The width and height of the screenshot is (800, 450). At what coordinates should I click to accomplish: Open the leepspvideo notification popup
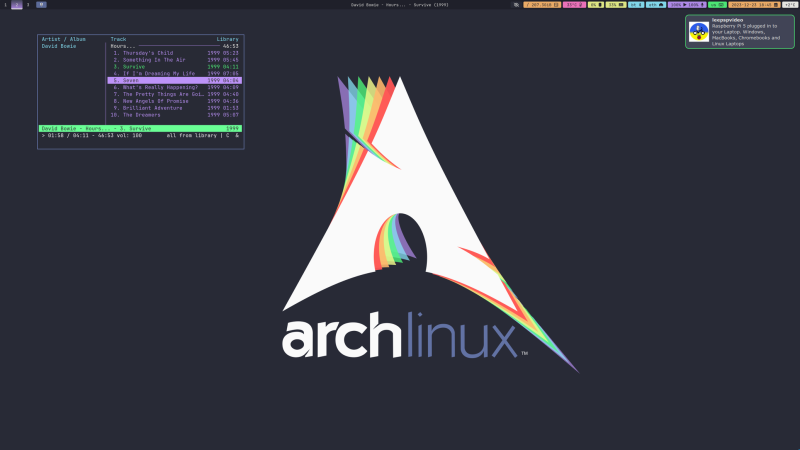click(740, 32)
